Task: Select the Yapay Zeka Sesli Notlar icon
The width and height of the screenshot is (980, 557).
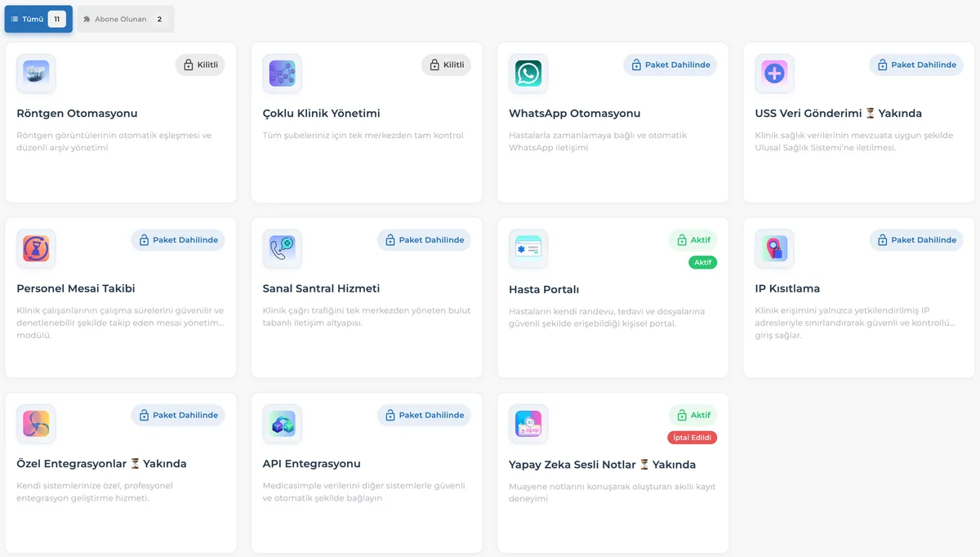Action: [528, 424]
